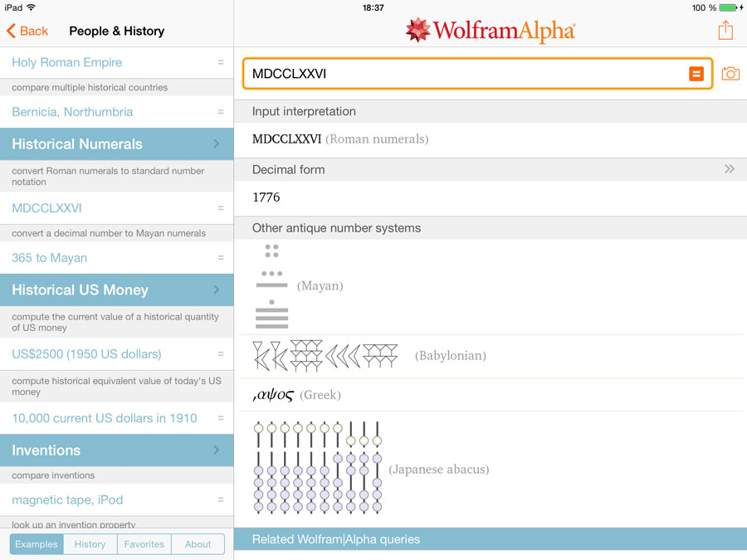The height and width of the screenshot is (560, 747).
Task: Tap equals icon next to US$2500 example
Action: 221,353
